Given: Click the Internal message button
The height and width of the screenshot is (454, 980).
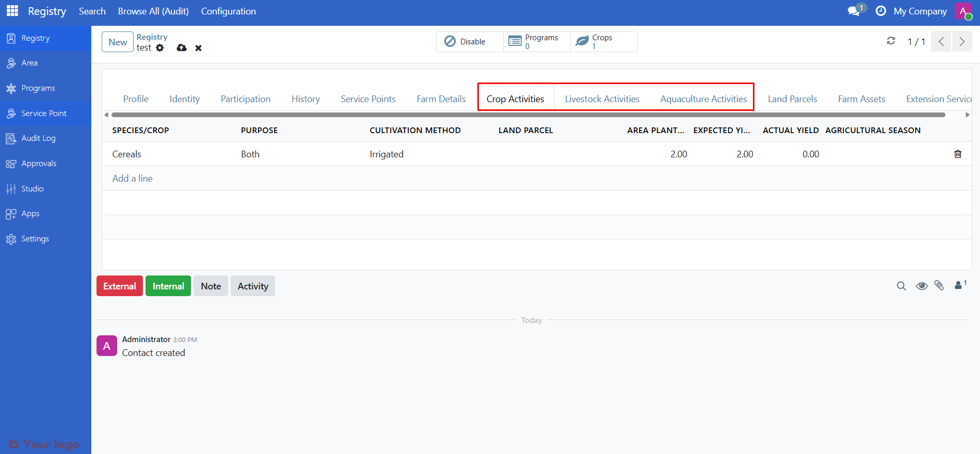Looking at the screenshot, I should (x=168, y=286).
